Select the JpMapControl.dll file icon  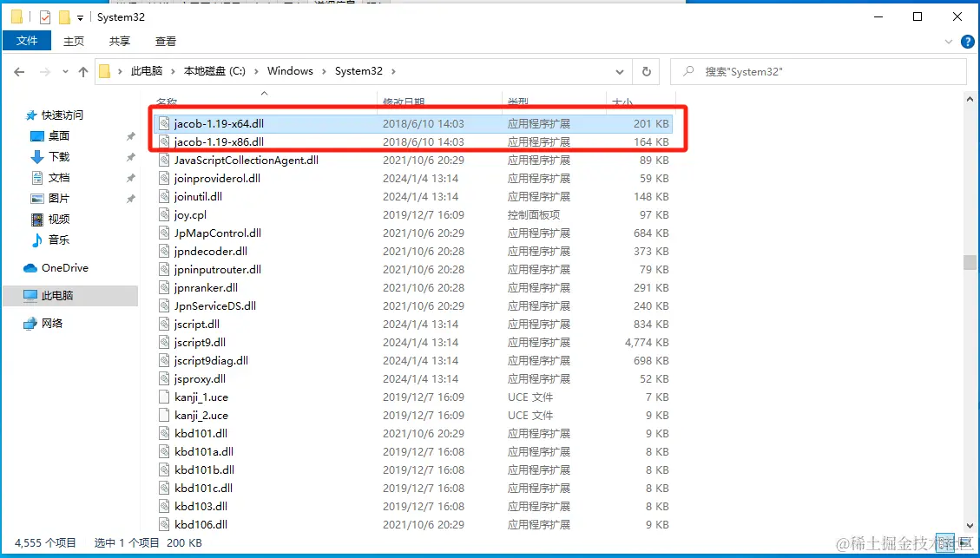tap(164, 233)
